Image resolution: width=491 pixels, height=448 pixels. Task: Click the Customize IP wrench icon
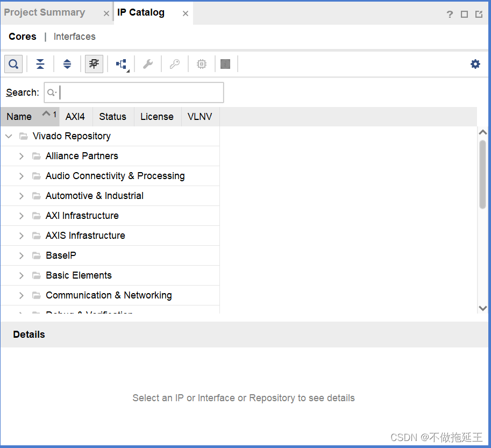tap(148, 64)
